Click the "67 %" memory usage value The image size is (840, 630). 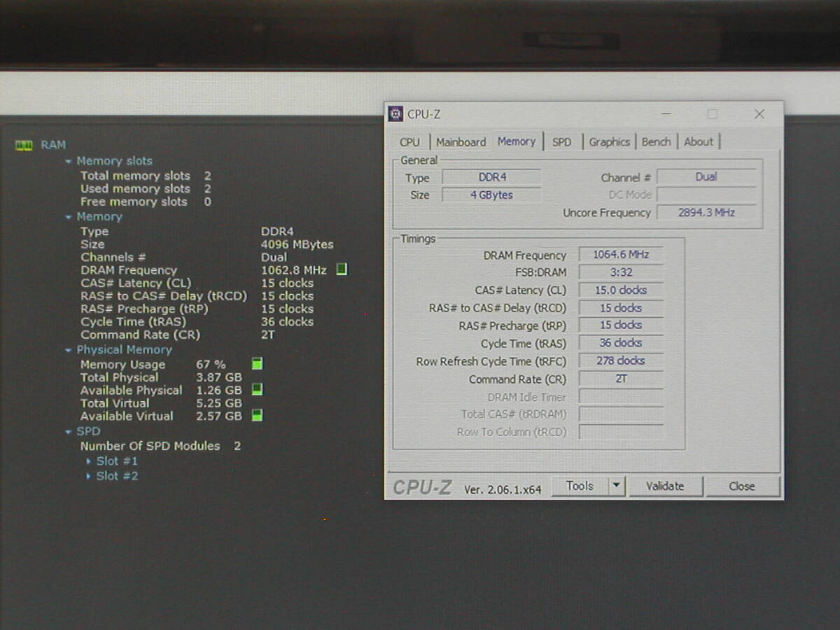pyautogui.click(x=211, y=364)
